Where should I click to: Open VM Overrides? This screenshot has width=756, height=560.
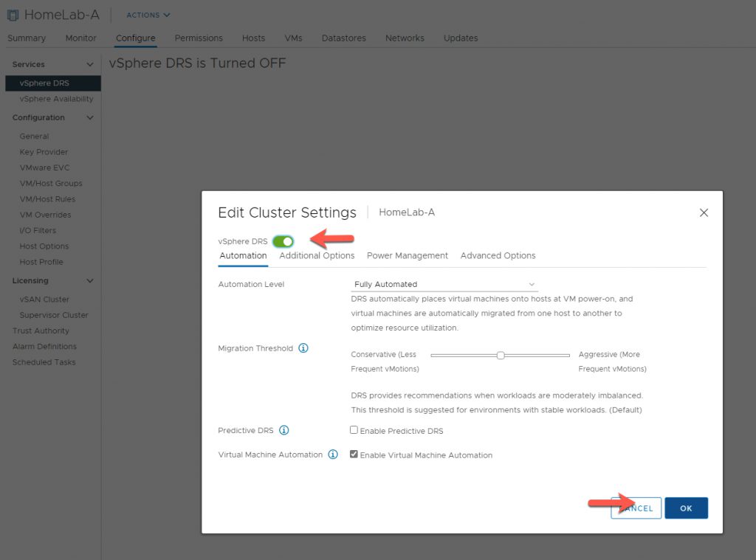click(x=45, y=215)
